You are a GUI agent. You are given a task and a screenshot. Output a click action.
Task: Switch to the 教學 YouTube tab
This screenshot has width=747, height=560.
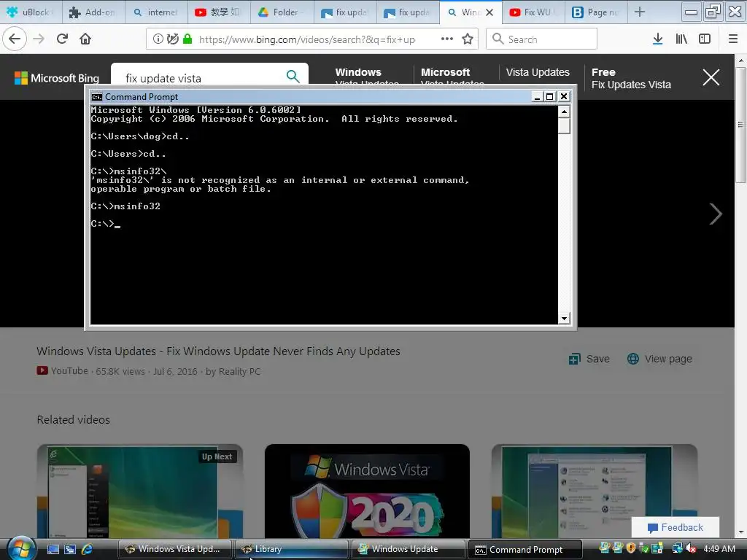click(219, 12)
